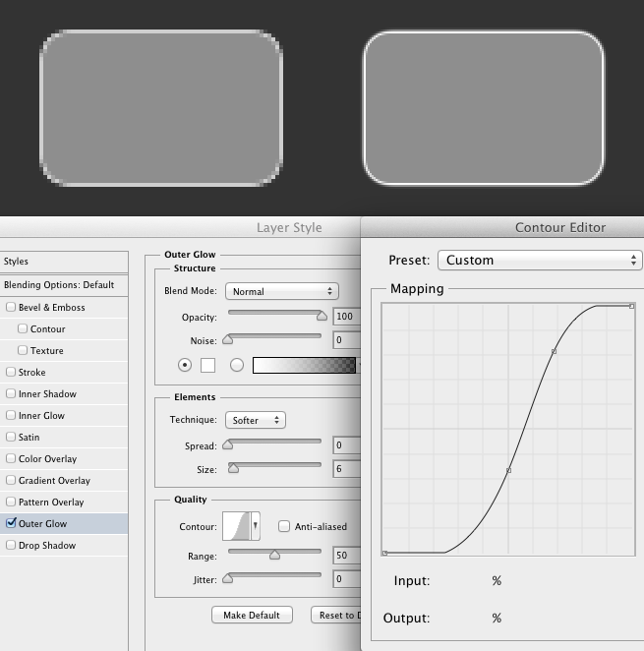644x651 pixels.
Task: Click the Range slider handle
Action: point(274,555)
